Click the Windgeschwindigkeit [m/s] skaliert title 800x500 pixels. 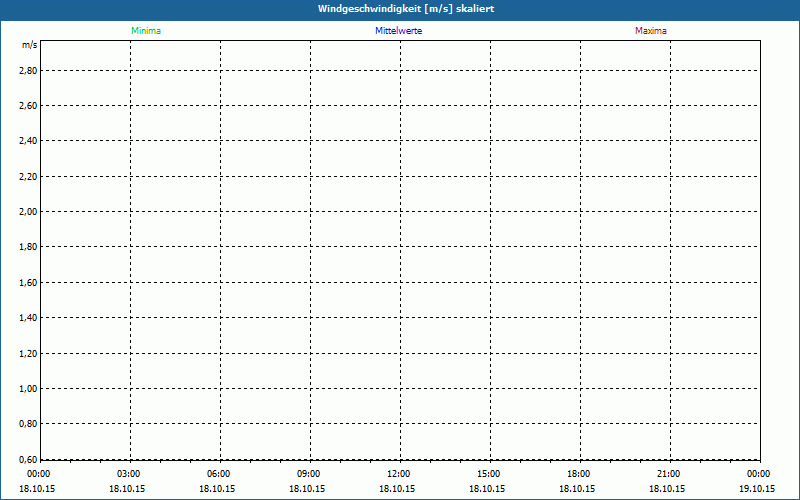pos(406,9)
